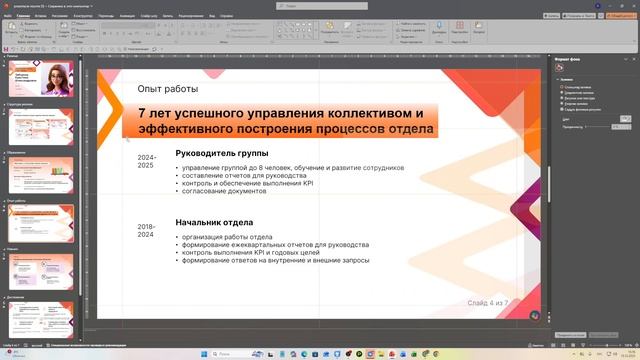Click the Dictate (Диктовать) microphone icon

tap(439, 26)
